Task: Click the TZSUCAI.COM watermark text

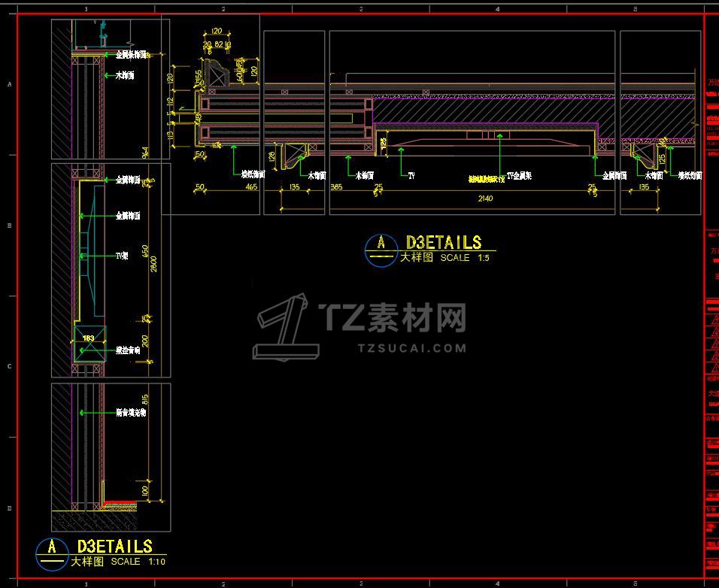Action: click(412, 348)
